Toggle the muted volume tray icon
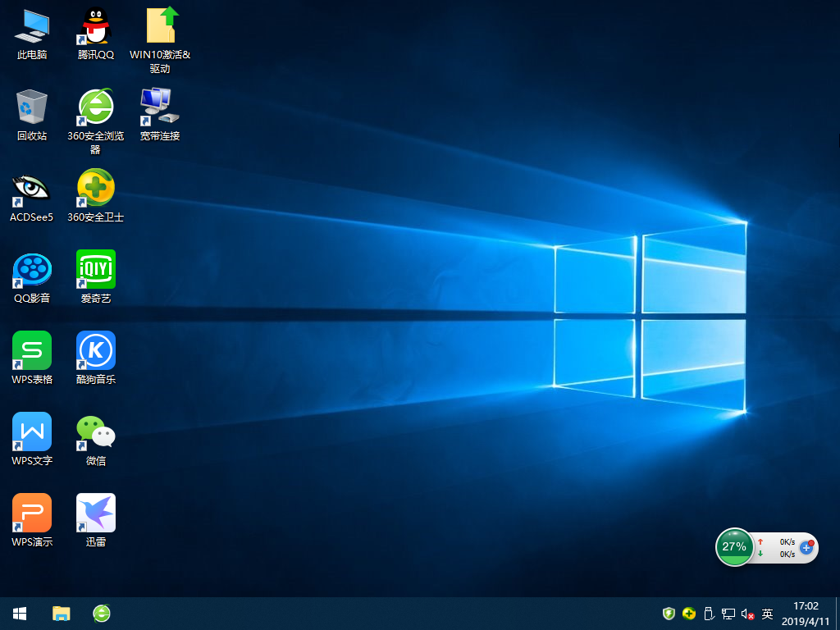This screenshot has height=630, width=840. 747,614
